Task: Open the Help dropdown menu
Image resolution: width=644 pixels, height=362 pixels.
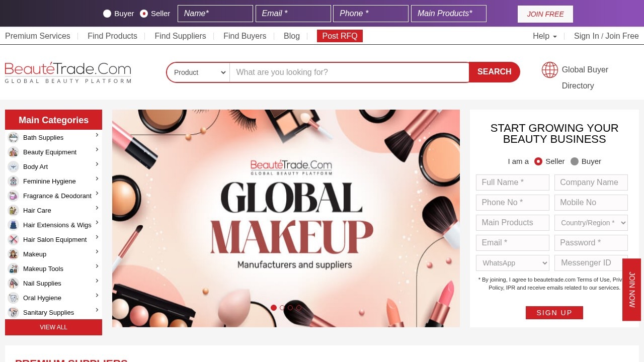Action: coord(545,36)
